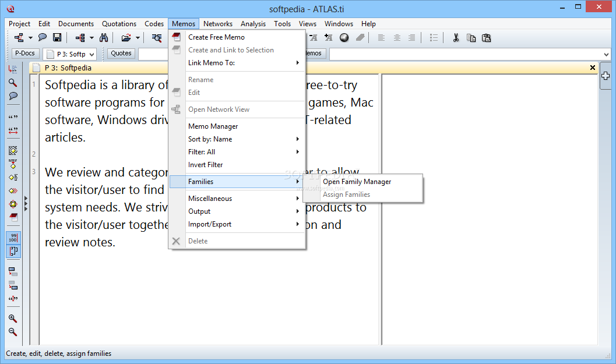Open Memo Manager from menu

point(237,126)
